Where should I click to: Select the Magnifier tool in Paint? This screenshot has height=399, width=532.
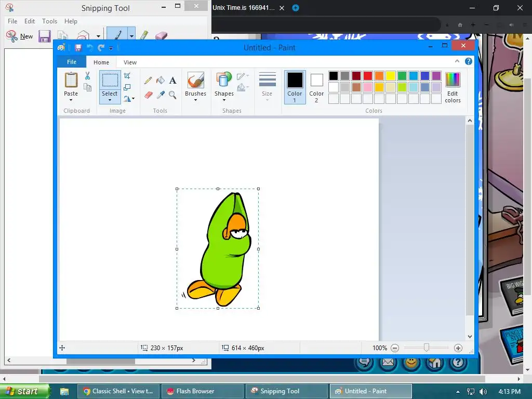pyautogui.click(x=172, y=95)
